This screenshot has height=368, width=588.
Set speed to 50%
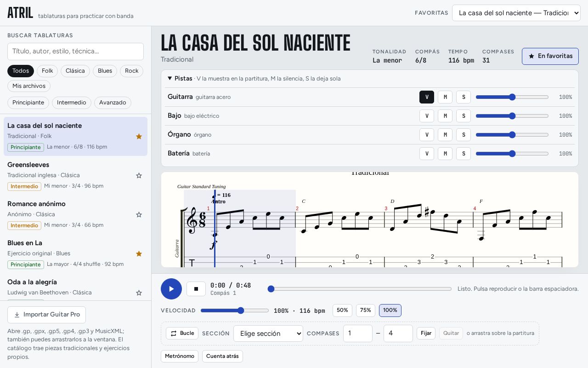click(x=342, y=310)
